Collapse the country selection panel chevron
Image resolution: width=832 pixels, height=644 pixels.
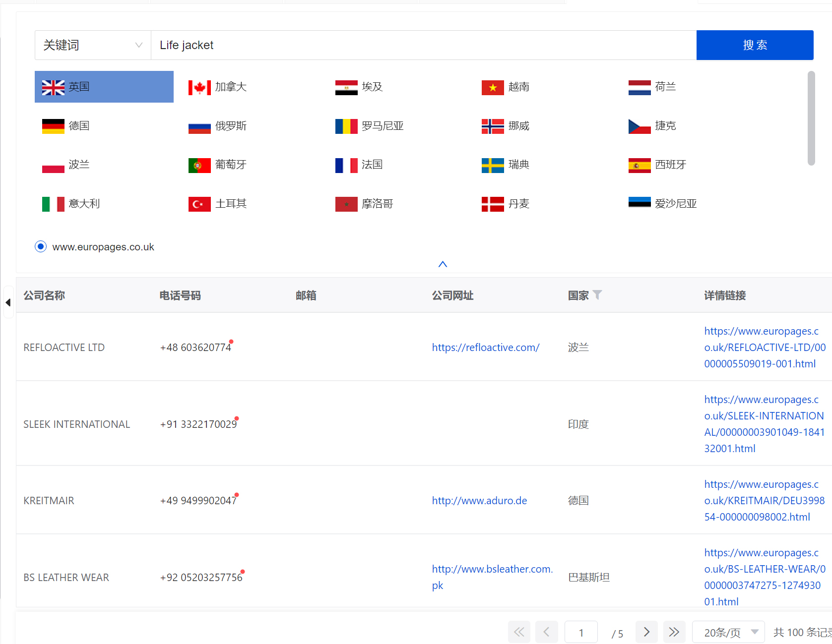click(x=443, y=264)
